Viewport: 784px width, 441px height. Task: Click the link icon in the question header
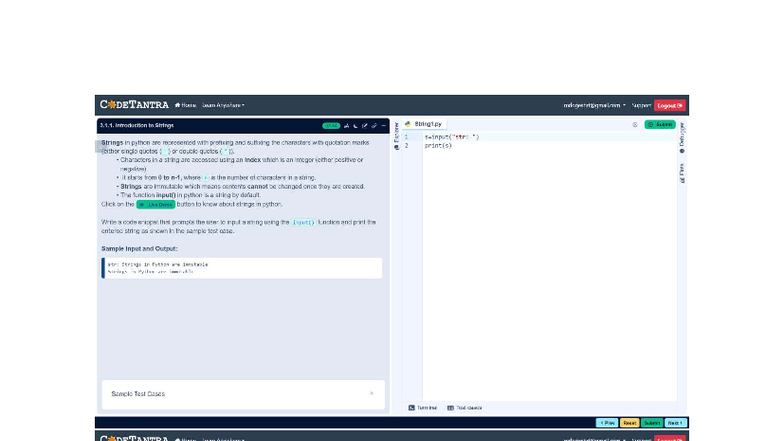pos(374,126)
